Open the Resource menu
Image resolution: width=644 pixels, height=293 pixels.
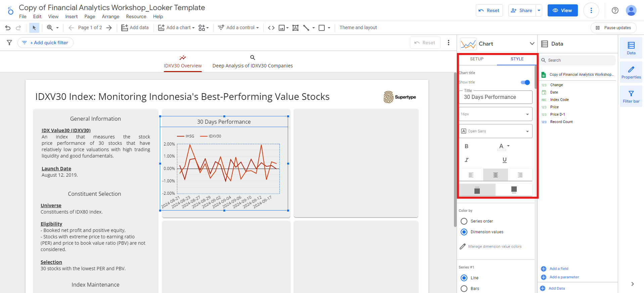coord(136,17)
